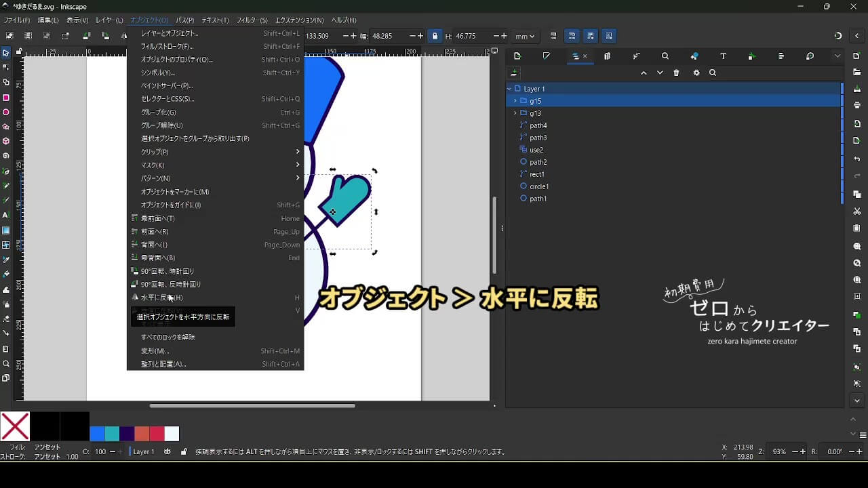Select the Ellipse tool in toolbox
Screen dimensions: 868x488
click(6, 113)
